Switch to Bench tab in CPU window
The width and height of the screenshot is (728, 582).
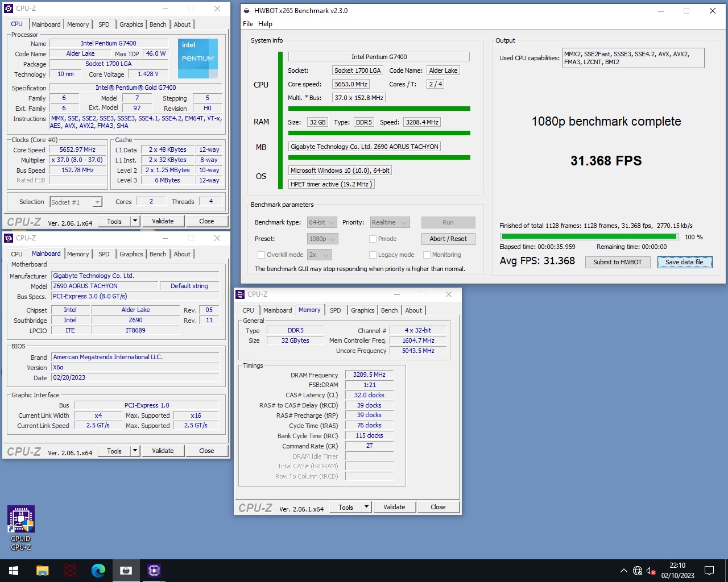point(158,24)
